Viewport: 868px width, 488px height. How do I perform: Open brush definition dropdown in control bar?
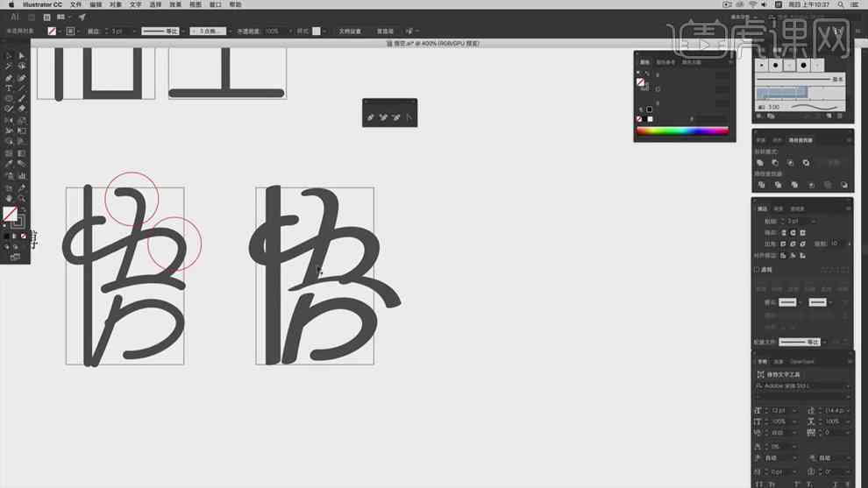click(x=230, y=31)
